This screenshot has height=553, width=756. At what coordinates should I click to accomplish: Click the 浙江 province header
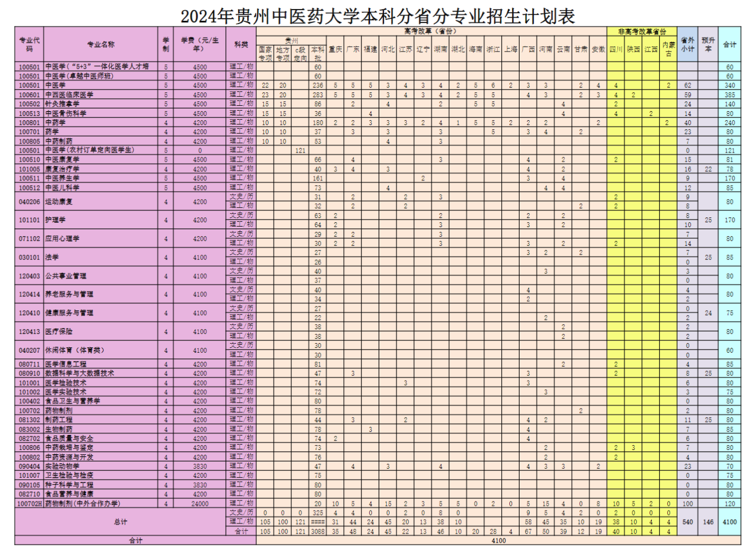tap(493, 49)
